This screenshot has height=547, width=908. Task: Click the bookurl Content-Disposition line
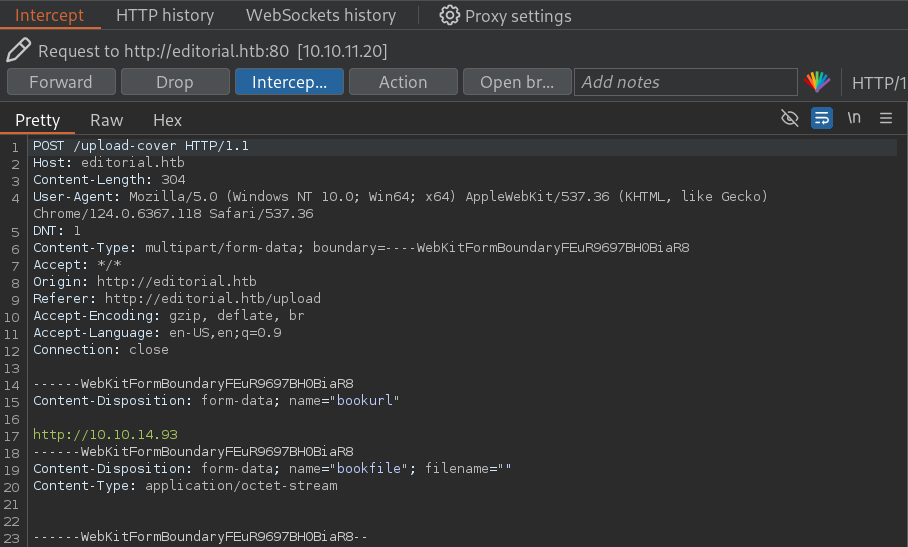coord(216,401)
